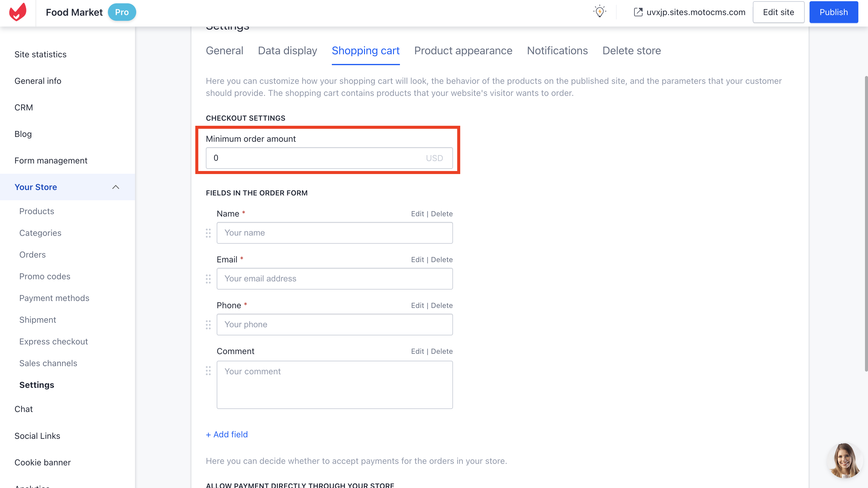Screen dimensions: 868x488
Task: Click the MotoCMS red logo icon
Action: point(17,12)
